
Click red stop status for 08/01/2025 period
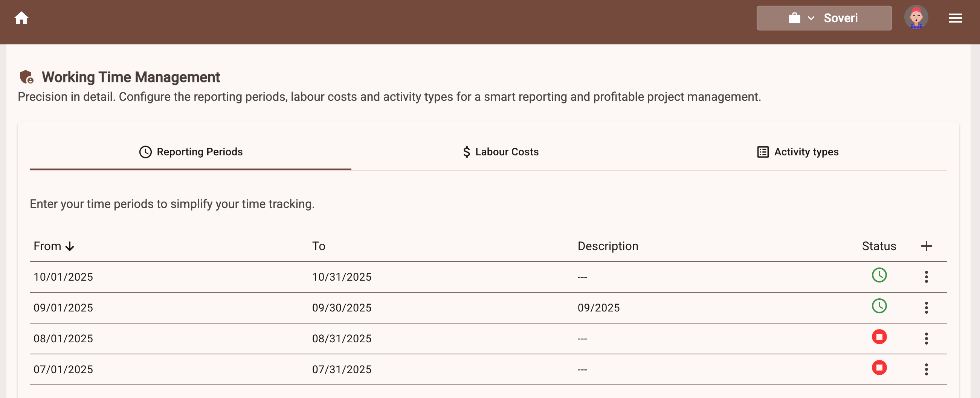879,337
